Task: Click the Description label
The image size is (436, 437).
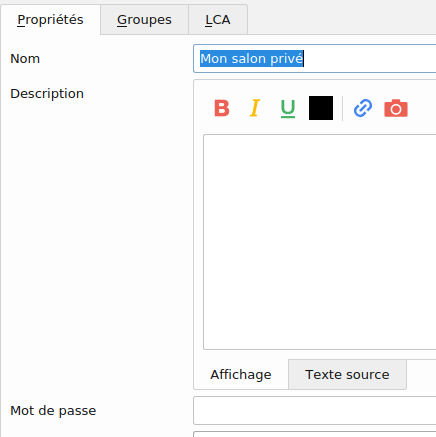Action: pyautogui.click(x=47, y=94)
